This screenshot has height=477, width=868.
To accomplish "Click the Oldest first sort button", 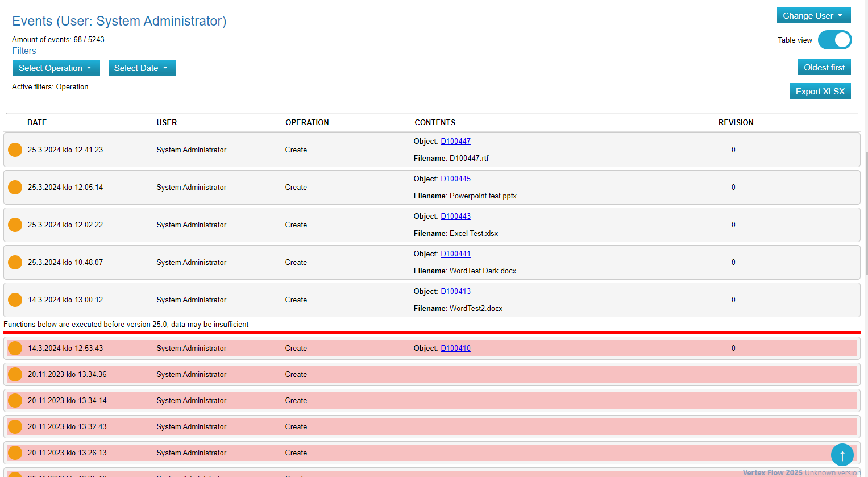I will pos(824,68).
